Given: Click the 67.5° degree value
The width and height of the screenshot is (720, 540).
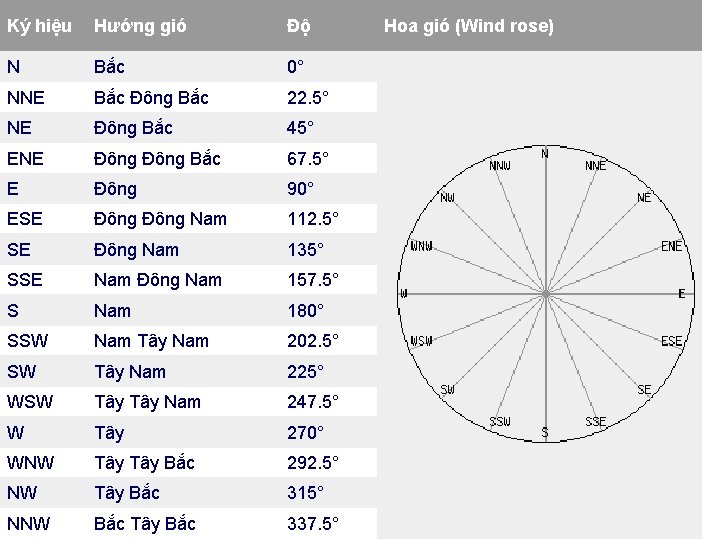Looking at the screenshot, I should [x=308, y=159].
